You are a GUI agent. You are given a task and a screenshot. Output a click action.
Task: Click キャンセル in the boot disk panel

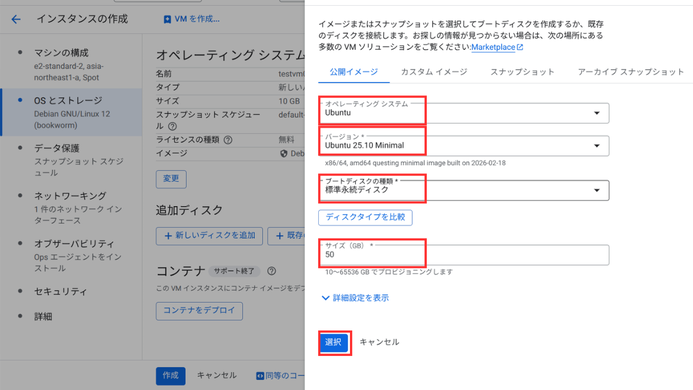[379, 342]
